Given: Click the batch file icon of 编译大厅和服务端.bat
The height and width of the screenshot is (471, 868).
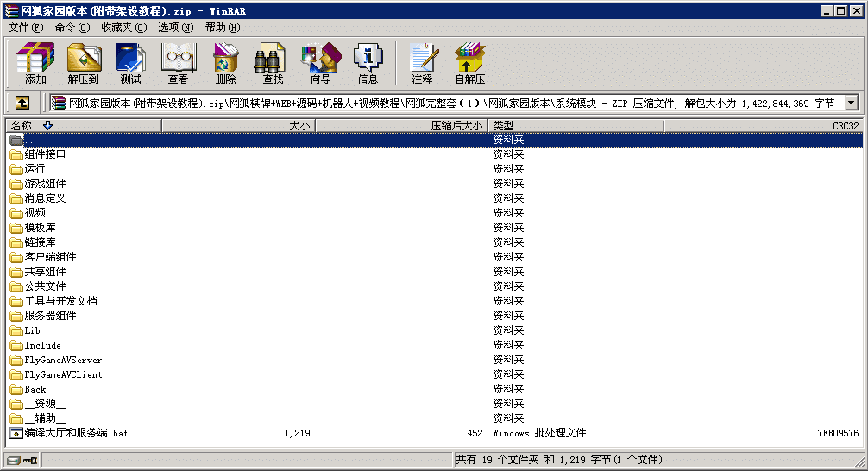Looking at the screenshot, I should coord(16,433).
